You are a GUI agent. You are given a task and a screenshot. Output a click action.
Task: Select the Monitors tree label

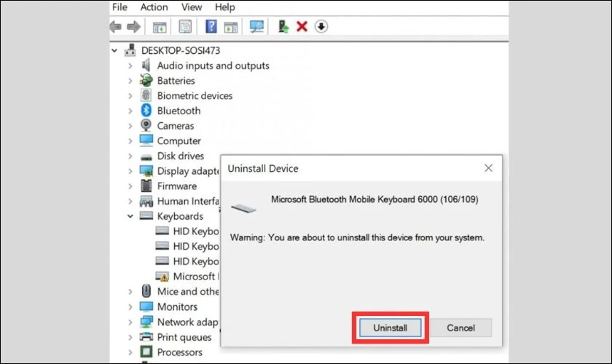(x=177, y=306)
